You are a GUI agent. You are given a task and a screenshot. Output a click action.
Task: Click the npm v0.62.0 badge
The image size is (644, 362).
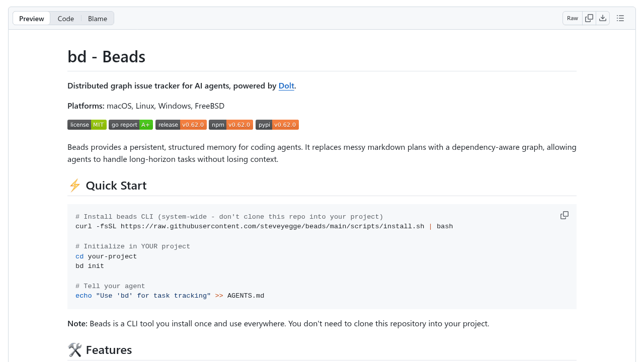[x=230, y=124]
